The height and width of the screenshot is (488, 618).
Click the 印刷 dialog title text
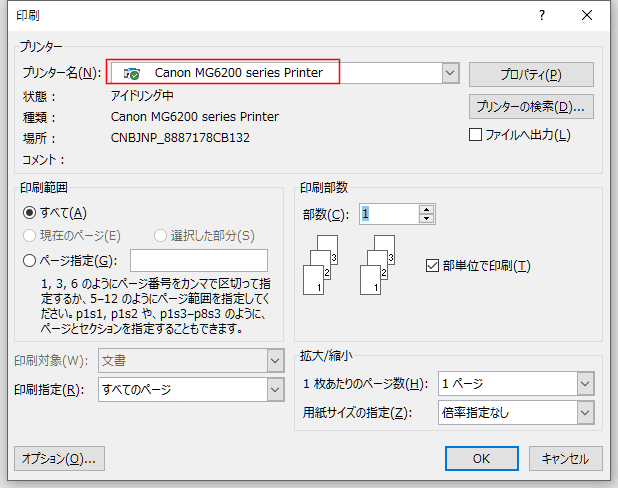(28, 15)
